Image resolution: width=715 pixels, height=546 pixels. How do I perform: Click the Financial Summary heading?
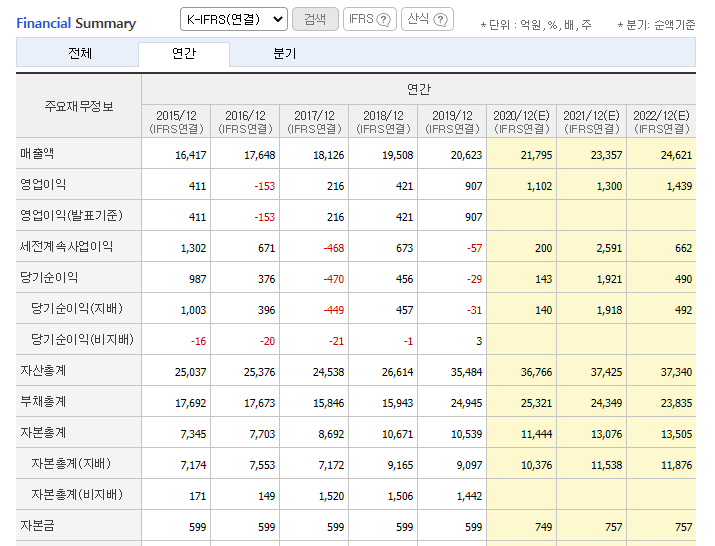tap(76, 23)
